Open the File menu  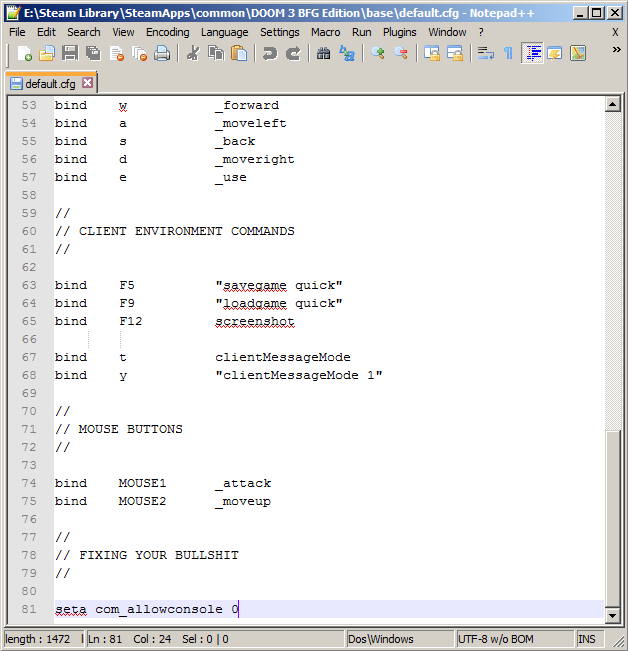coord(17,32)
